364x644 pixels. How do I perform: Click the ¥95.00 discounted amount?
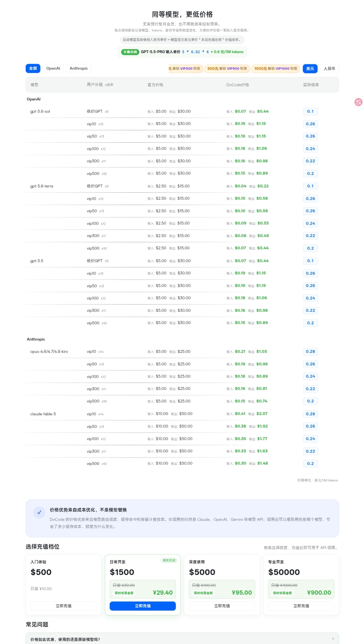click(x=242, y=593)
